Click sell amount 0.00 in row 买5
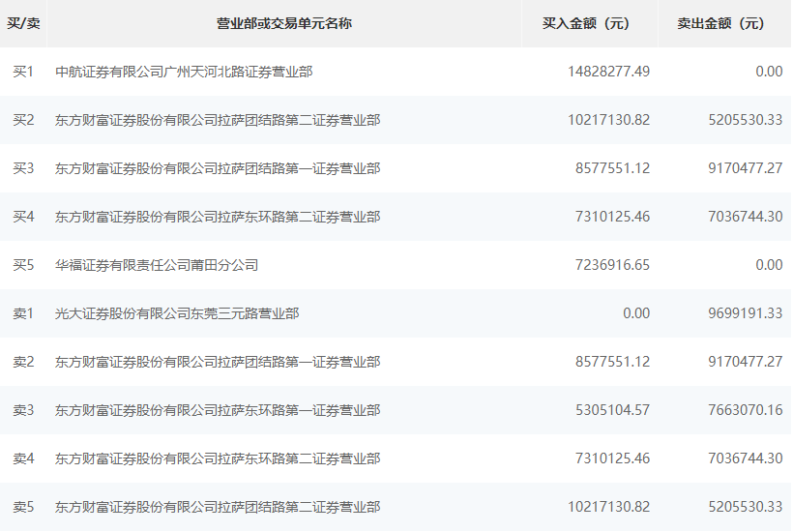This screenshot has height=532, width=793. pos(769,265)
